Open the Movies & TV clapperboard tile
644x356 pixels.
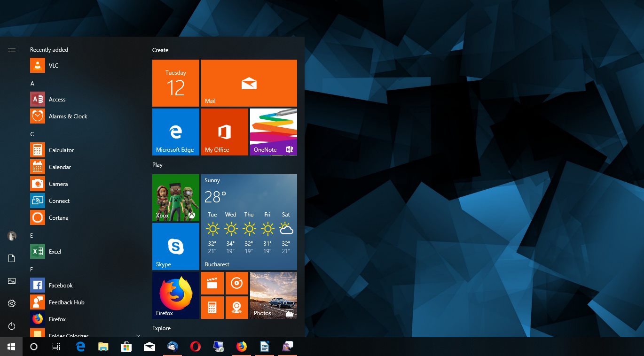click(212, 283)
